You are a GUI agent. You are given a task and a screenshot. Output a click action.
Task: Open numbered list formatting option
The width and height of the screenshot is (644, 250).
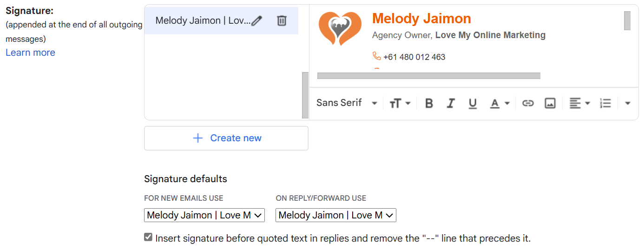[x=605, y=103]
